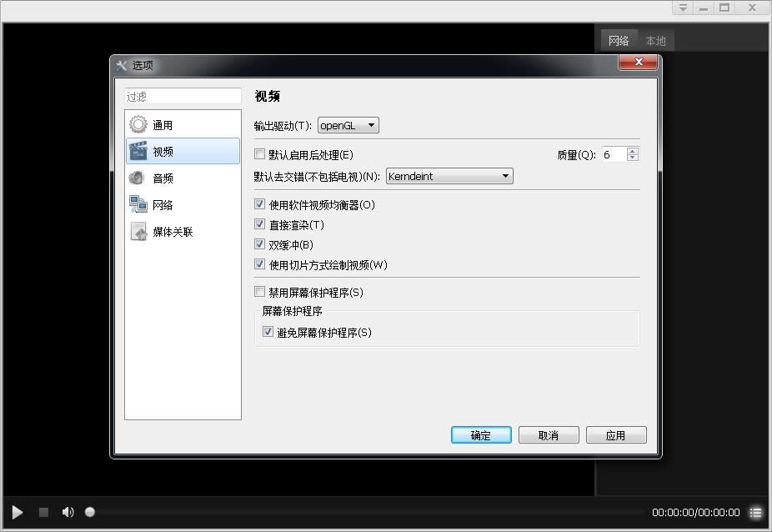Apply changes with the 应用 button

(x=616, y=434)
